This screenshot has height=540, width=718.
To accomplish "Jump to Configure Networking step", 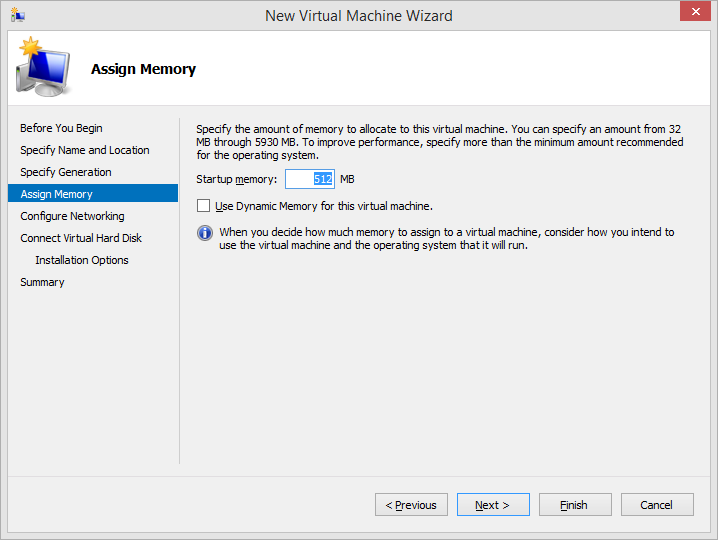I will point(72,216).
